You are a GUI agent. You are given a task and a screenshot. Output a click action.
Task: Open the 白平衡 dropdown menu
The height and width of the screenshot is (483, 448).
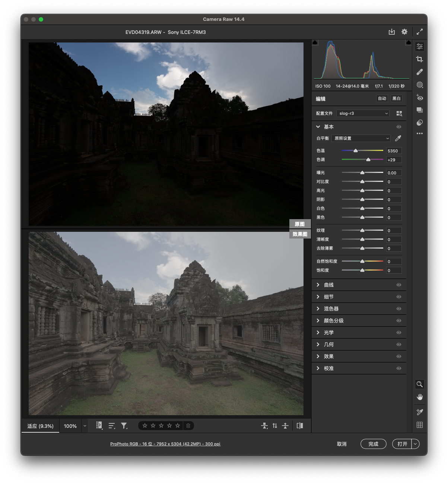point(361,138)
